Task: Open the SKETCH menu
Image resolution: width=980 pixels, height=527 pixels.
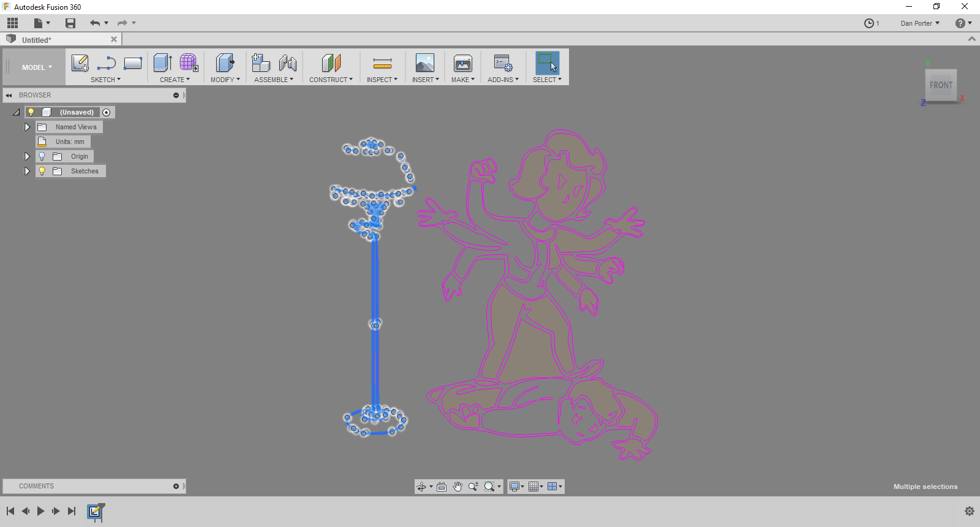Action: (x=105, y=80)
